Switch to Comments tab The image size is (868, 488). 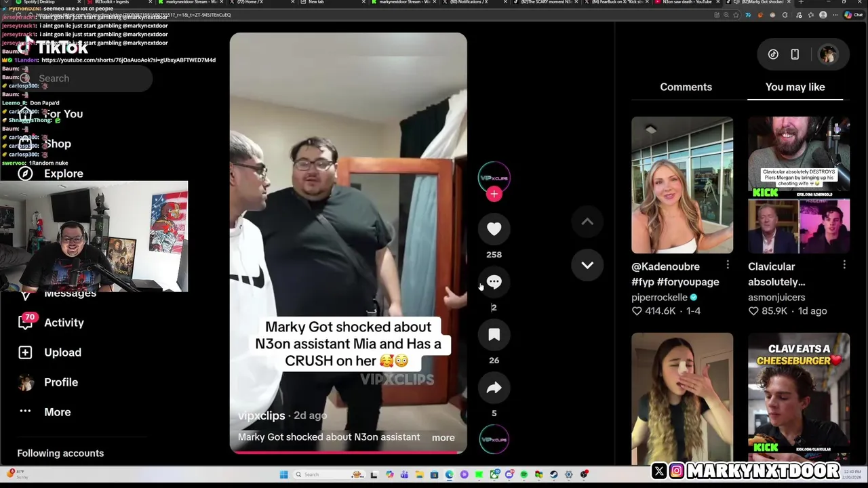[686, 87]
